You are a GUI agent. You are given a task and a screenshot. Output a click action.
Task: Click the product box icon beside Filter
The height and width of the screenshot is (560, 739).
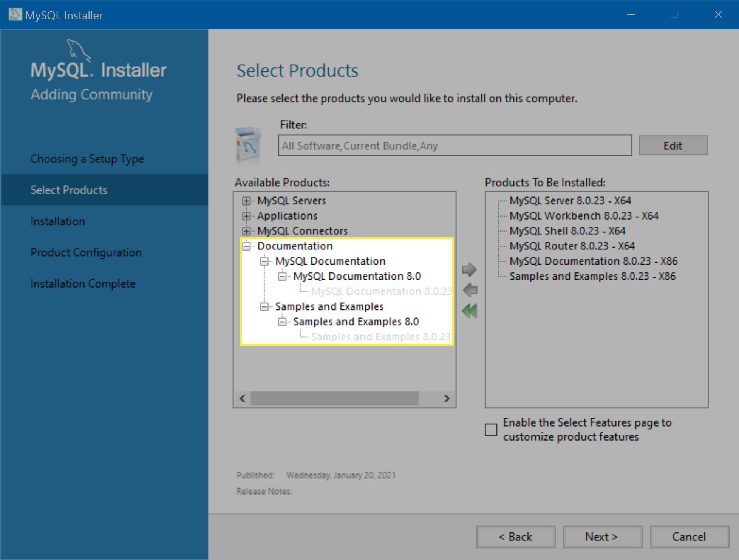point(248,147)
